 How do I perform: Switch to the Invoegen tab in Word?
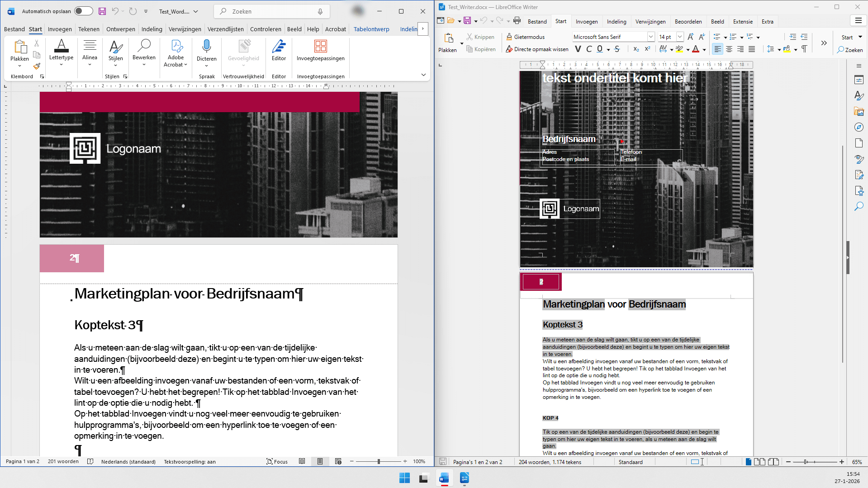click(x=60, y=29)
